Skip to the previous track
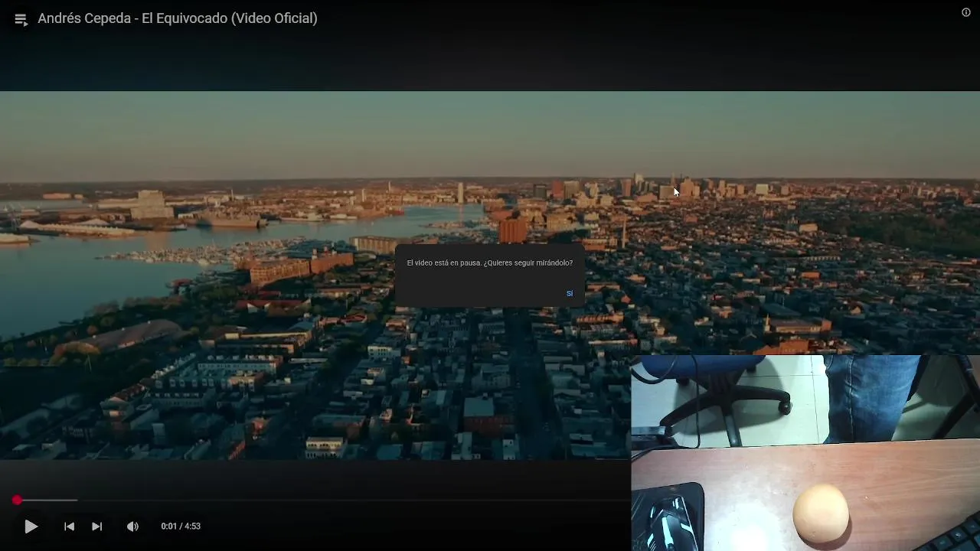 69,527
